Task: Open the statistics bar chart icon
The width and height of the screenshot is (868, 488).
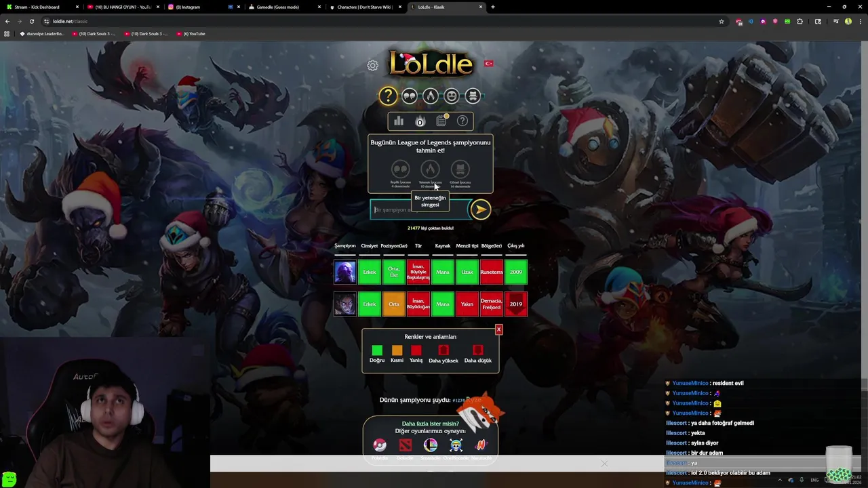Action: (x=399, y=121)
